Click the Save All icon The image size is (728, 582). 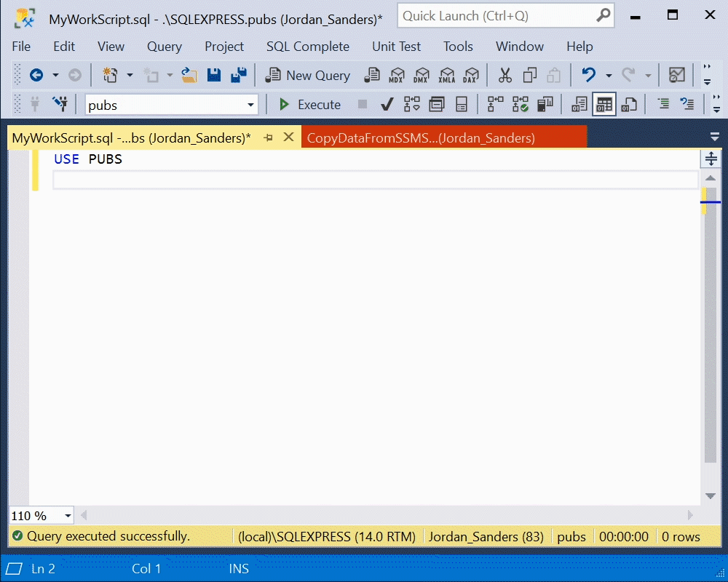tap(239, 75)
